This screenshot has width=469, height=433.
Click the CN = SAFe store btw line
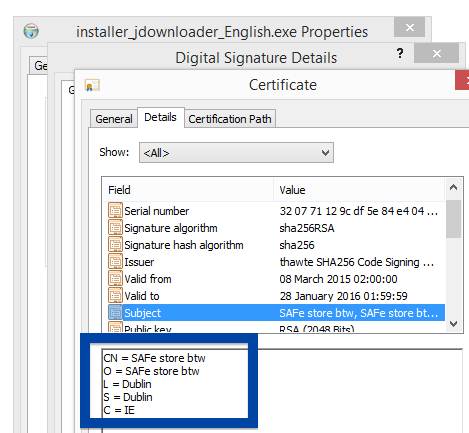[154, 358]
